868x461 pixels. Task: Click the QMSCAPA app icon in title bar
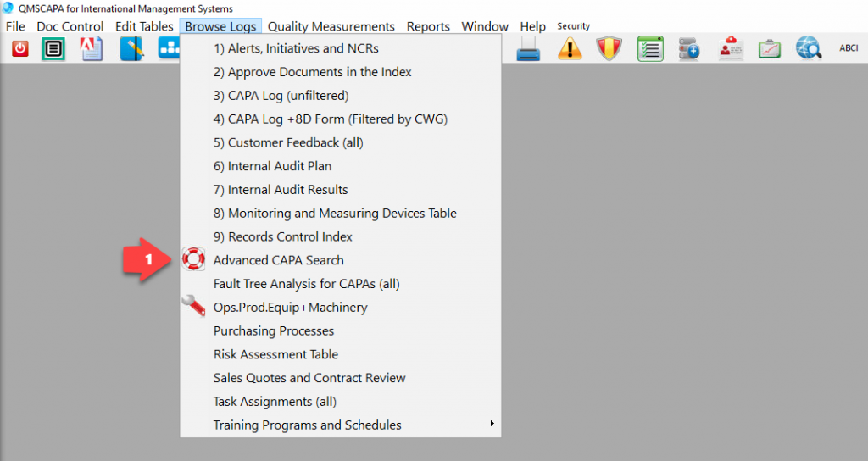point(8,8)
